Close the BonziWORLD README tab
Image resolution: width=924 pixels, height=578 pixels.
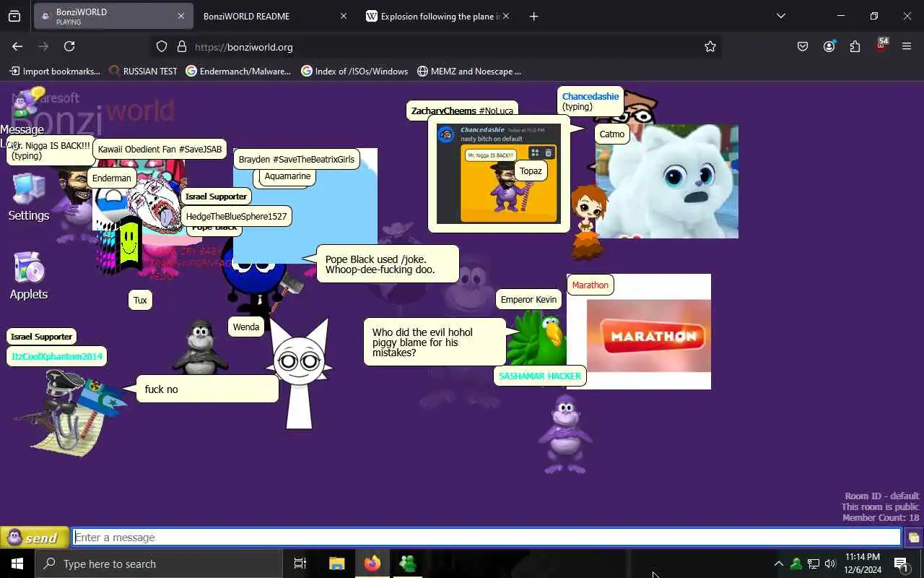[344, 16]
